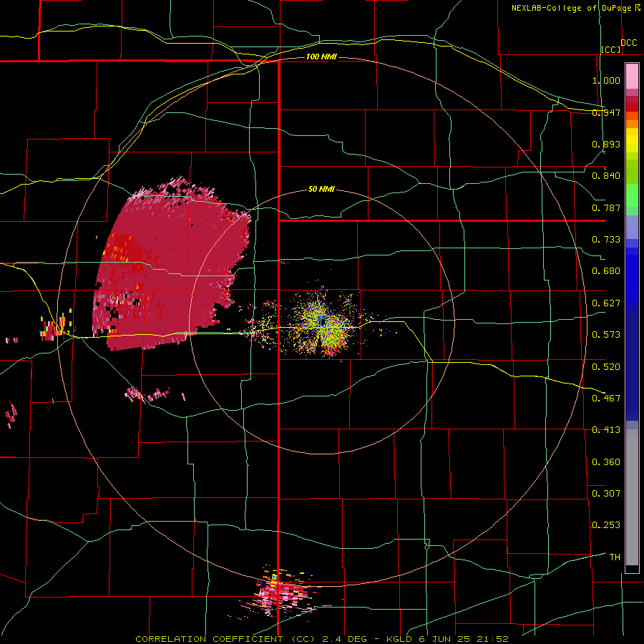Click the 0.360 scale value
This screenshot has width=644, height=644.
click(x=606, y=462)
